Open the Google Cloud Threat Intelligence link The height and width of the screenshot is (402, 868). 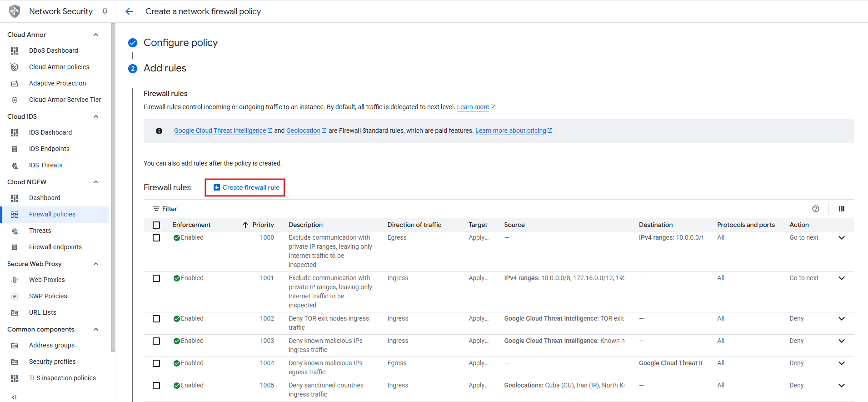tap(220, 131)
